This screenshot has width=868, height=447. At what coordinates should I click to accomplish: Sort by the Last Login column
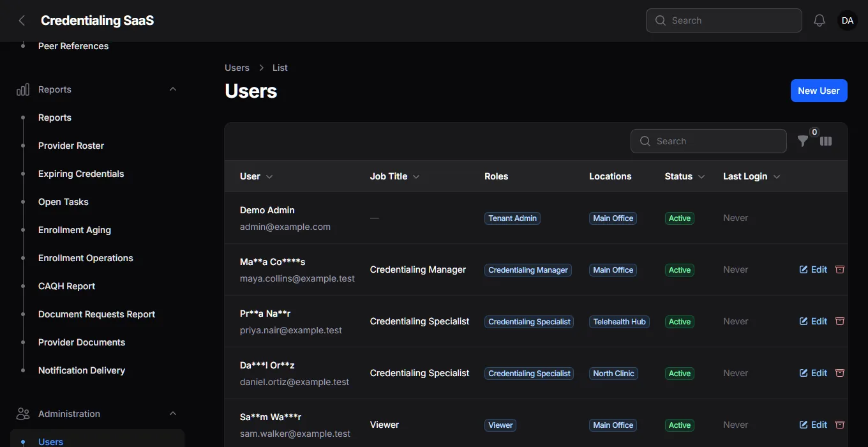tap(751, 176)
